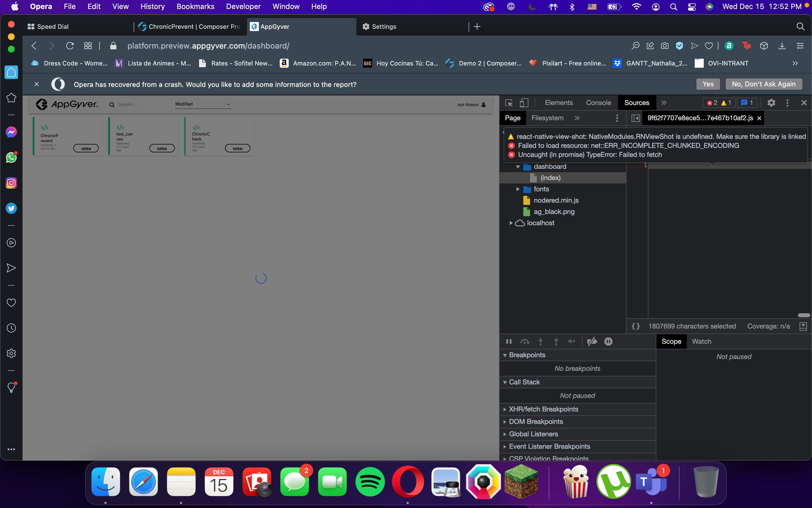Show more DevTools tabs chevron
This screenshot has height=508, width=812.
(x=664, y=103)
